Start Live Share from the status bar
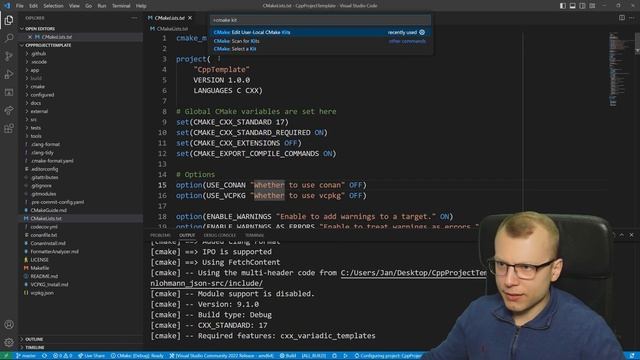 [x=91, y=356]
